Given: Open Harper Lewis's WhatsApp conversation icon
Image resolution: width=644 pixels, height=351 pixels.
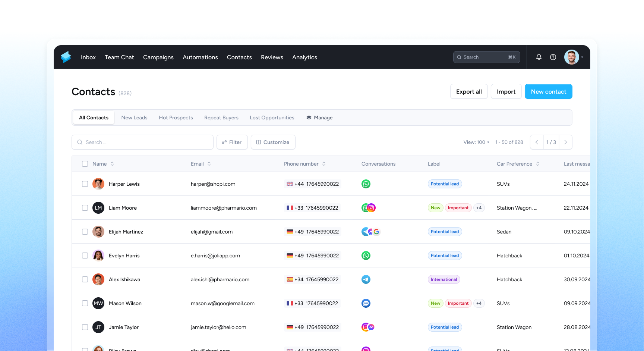Looking at the screenshot, I should pyautogui.click(x=366, y=184).
